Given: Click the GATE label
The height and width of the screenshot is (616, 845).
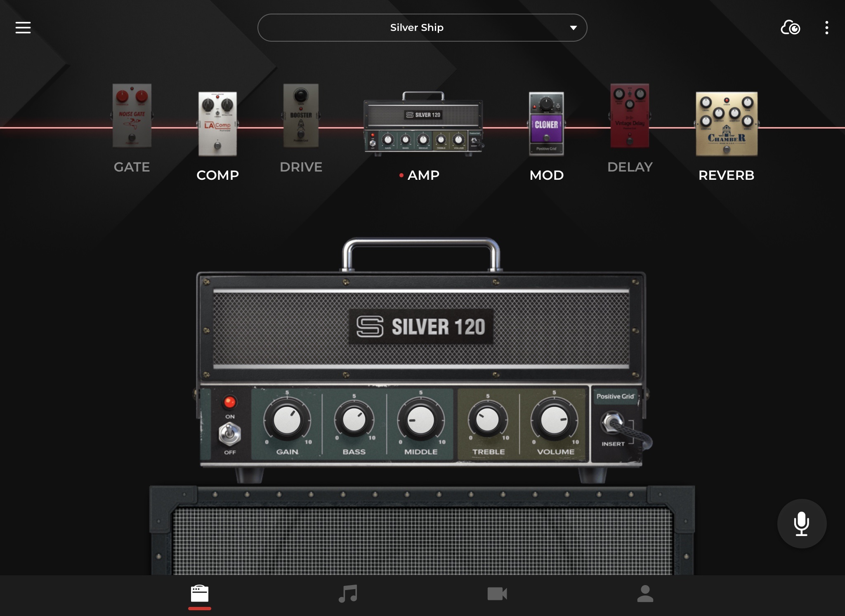Looking at the screenshot, I should coord(132,167).
